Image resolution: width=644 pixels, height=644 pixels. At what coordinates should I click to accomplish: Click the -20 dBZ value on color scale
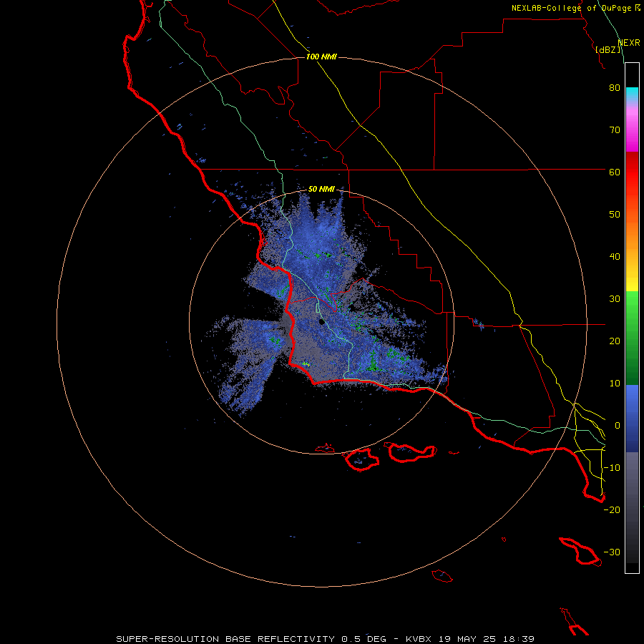pyautogui.click(x=612, y=510)
